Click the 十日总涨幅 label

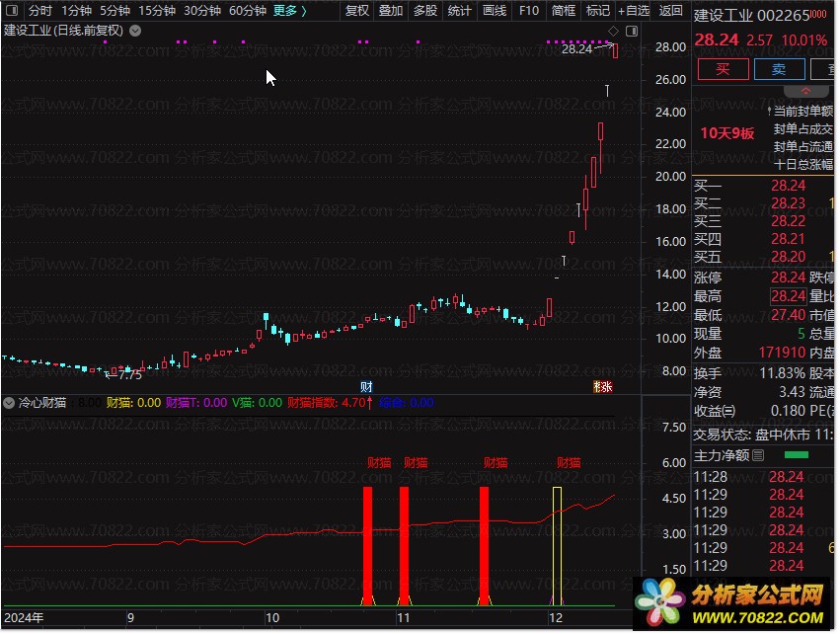click(x=803, y=165)
